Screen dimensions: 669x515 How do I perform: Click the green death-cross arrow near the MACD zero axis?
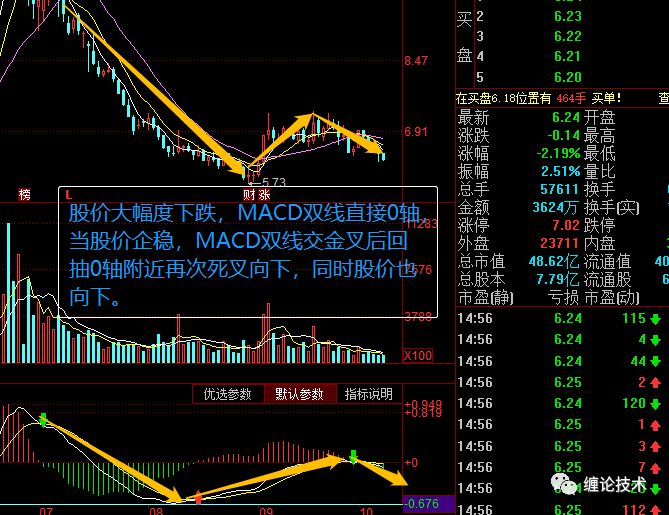click(353, 457)
